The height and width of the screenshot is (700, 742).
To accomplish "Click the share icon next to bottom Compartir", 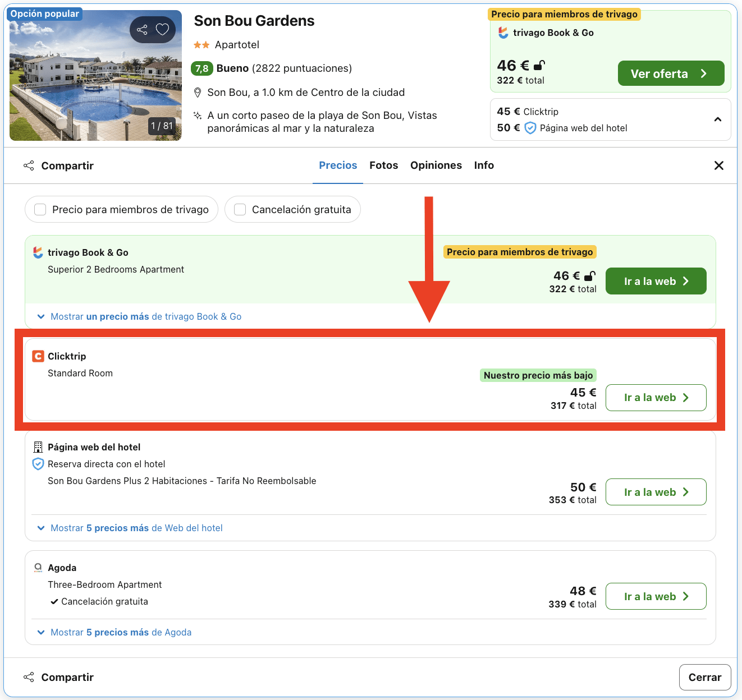I will point(29,677).
